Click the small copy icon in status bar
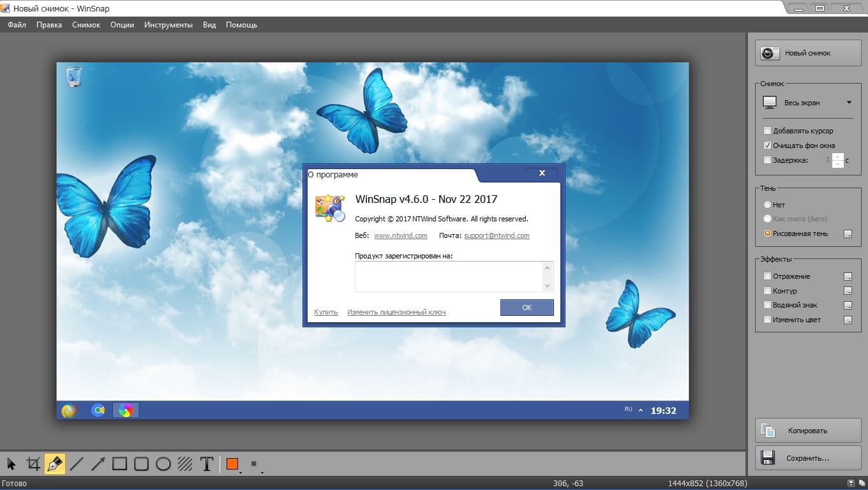Image resolution: width=868 pixels, height=490 pixels. (x=861, y=484)
